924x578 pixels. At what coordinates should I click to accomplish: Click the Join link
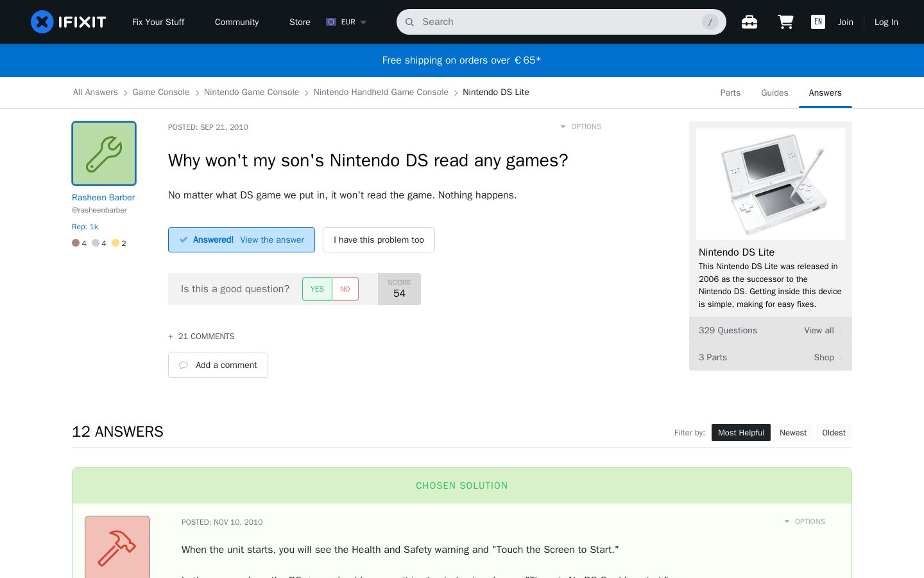(846, 22)
